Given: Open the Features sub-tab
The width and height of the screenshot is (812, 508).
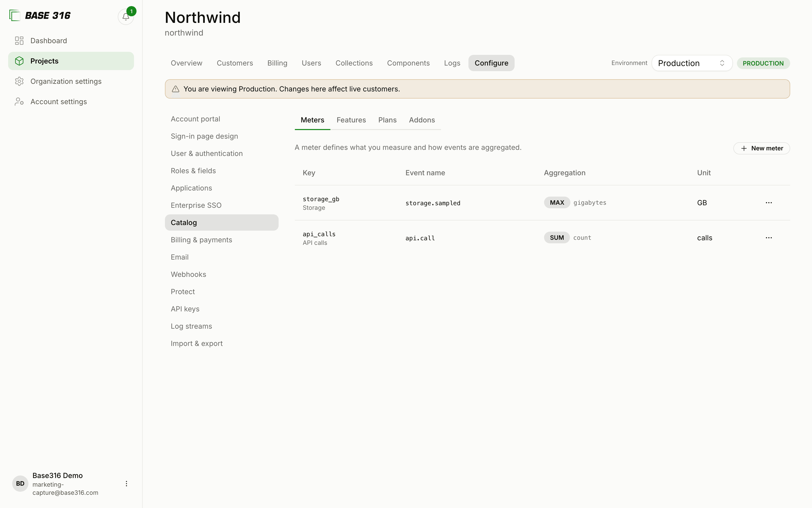Looking at the screenshot, I should point(351,120).
